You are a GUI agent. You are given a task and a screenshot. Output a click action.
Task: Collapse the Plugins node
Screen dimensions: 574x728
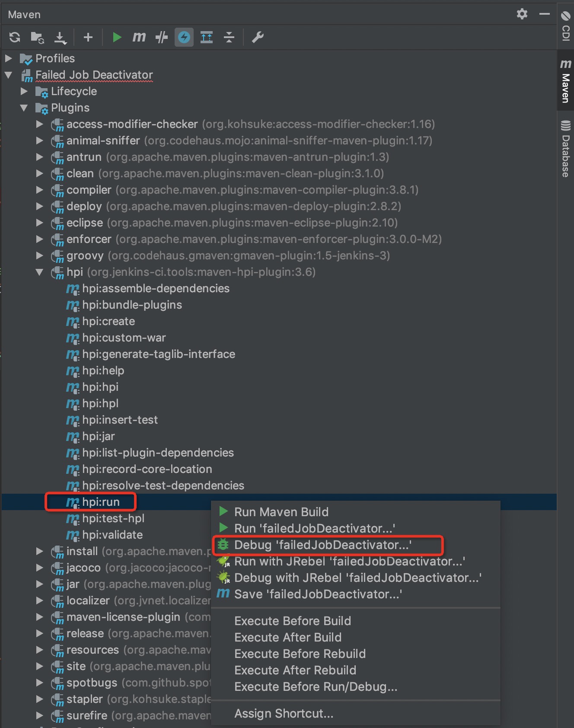pos(24,108)
